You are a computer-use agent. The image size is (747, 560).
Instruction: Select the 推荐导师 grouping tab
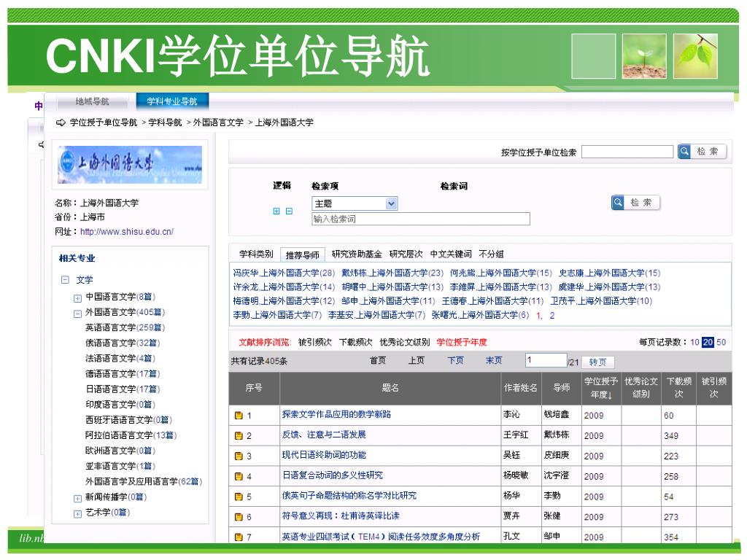[x=303, y=254]
